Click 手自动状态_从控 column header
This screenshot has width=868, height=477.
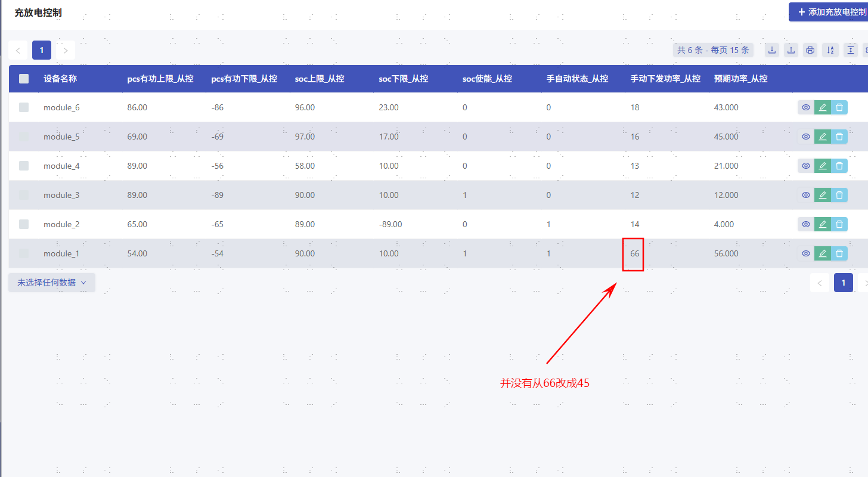578,78
